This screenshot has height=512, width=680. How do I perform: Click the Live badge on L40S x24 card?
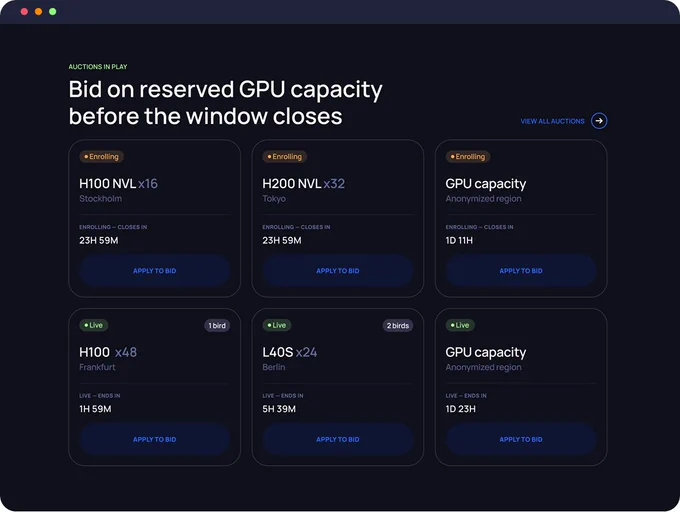point(277,325)
